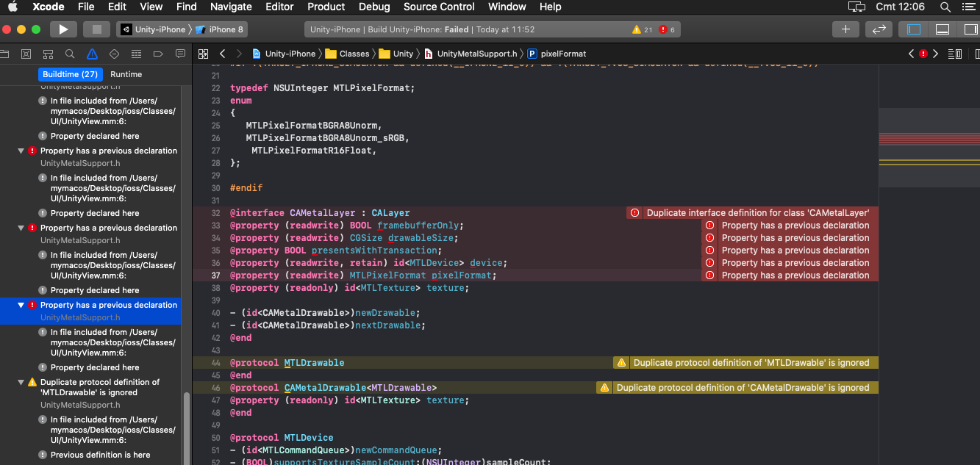This screenshot has width=980, height=465.
Task: Toggle the Navigator panel visibility
Action: coord(914,29)
